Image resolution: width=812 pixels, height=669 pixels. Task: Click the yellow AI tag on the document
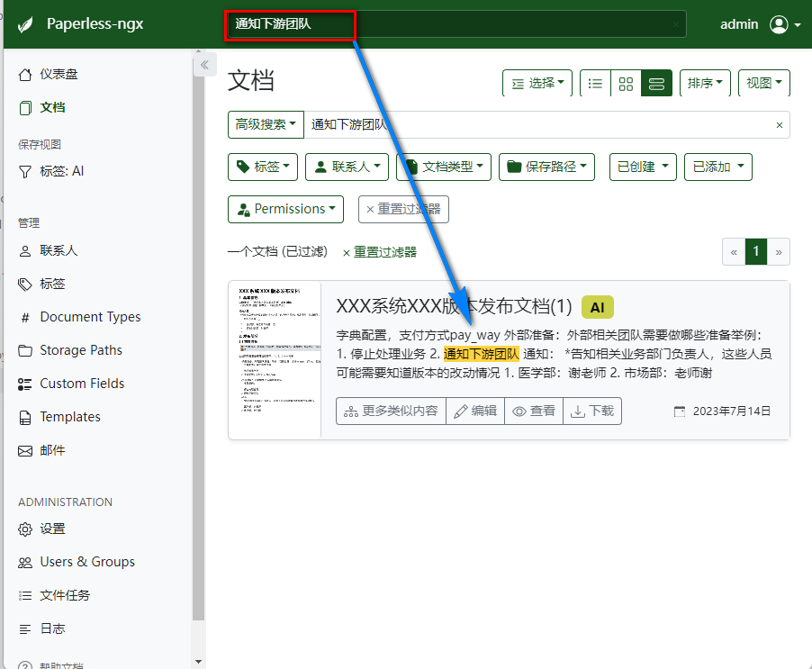tap(597, 307)
